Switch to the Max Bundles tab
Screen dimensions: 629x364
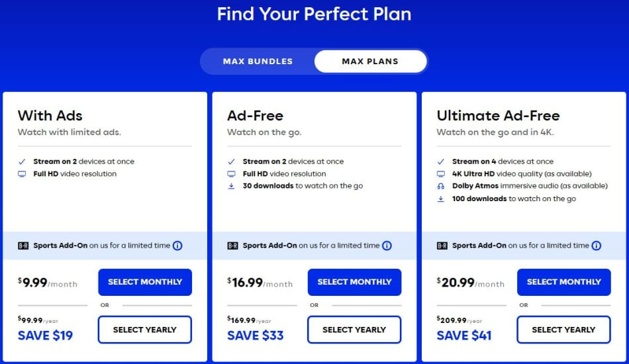[x=258, y=62]
